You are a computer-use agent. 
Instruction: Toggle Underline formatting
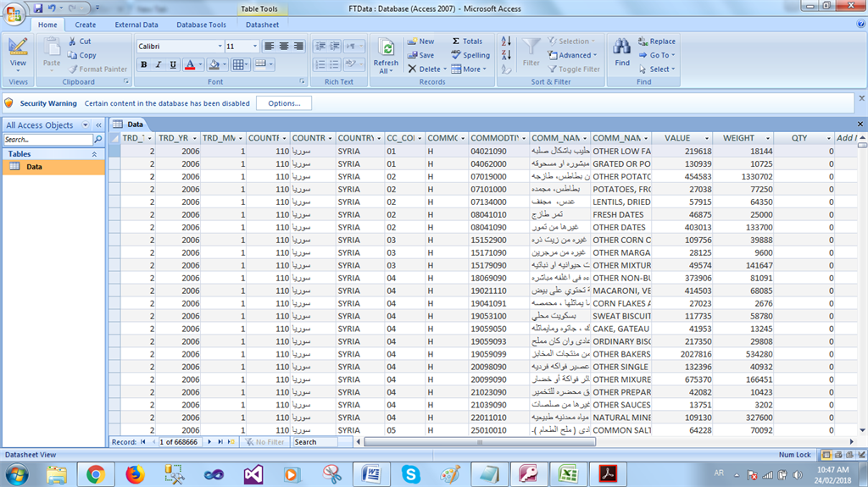click(x=173, y=64)
